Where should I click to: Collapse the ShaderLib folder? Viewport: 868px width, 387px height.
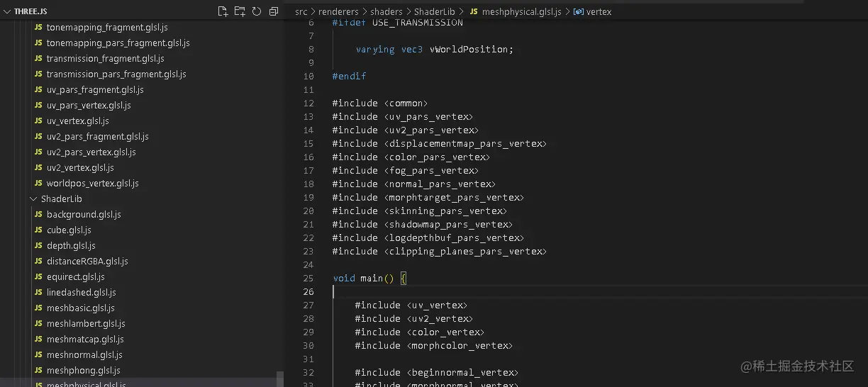(x=33, y=199)
